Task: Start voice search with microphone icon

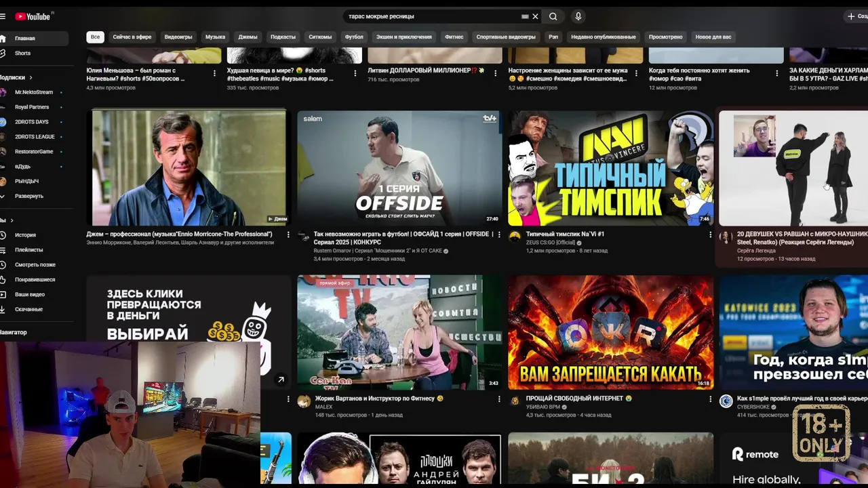Action: point(578,16)
